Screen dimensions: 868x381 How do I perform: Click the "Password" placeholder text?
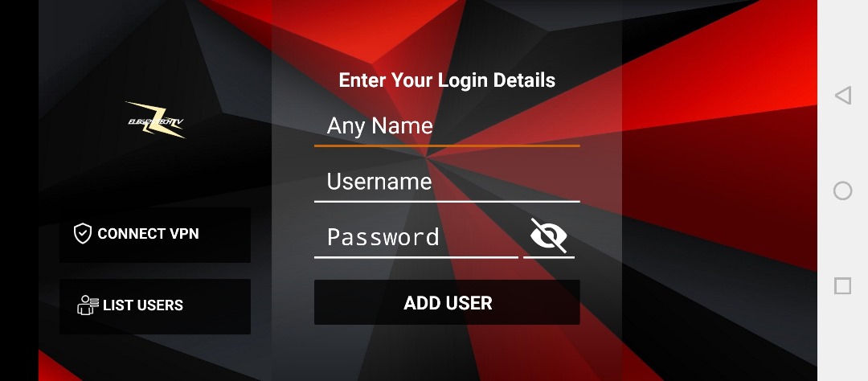(x=383, y=237)
